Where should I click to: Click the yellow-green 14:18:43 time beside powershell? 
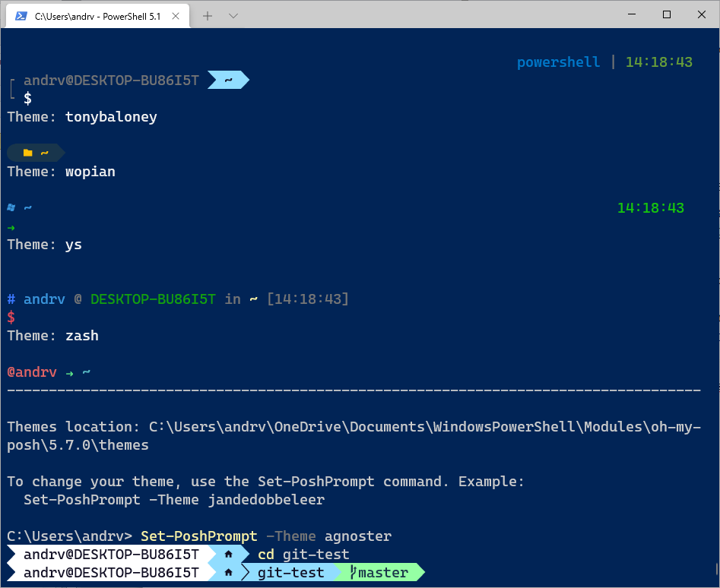pyautogui.click(x=659, y=62)
